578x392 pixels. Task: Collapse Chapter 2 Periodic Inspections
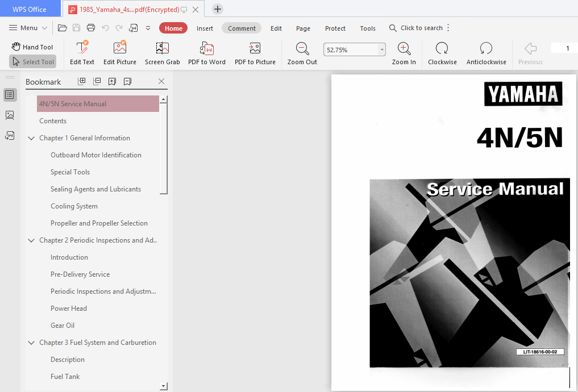pos(31,240)
